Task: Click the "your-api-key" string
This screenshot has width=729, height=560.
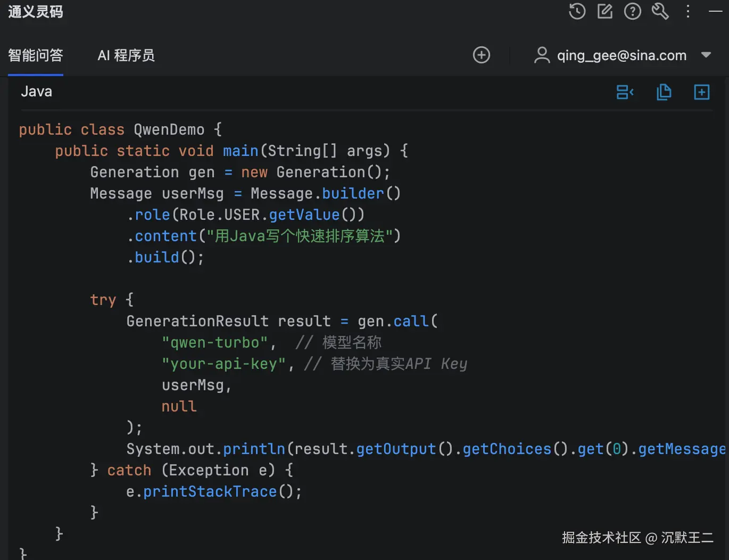Action: [223, 364]
